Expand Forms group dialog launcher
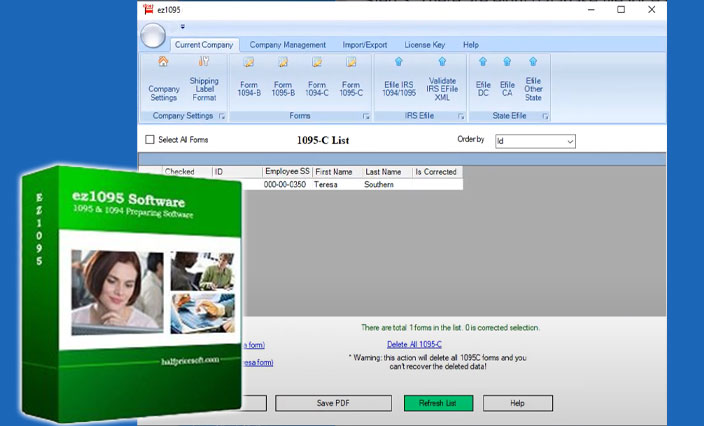Screen dimensions: 704x426 366,116
